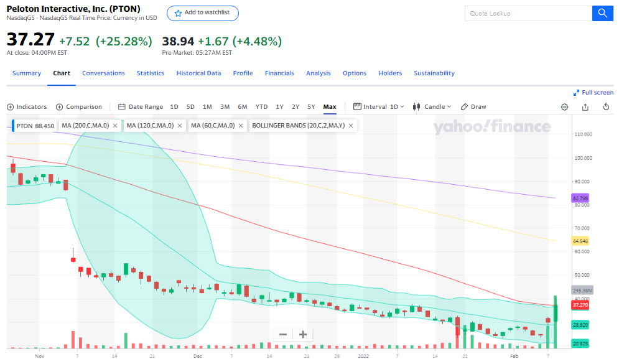Viewport: 619px width, 364px height.
Task: Click the Interval calendar icon
Action: click(357, 106)
